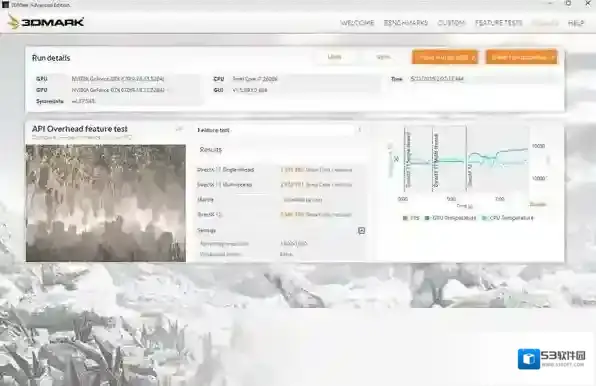Open the Feature Tests tab
596x386 pixels.
point(498,23)
